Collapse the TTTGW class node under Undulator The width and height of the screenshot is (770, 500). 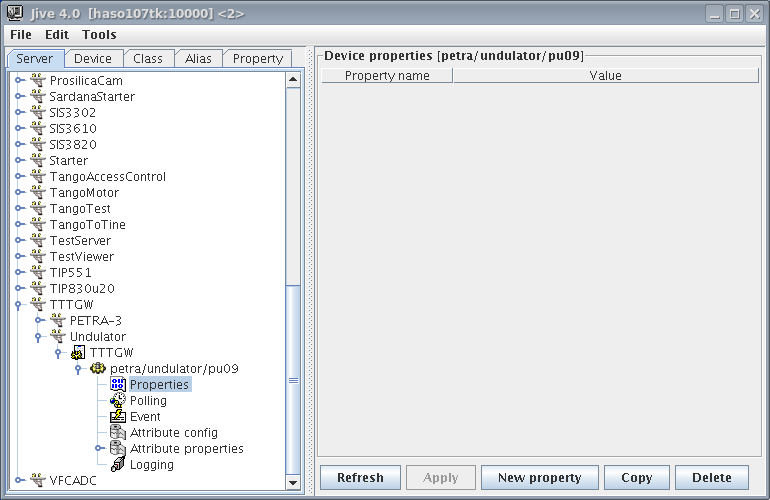point(58,353)
